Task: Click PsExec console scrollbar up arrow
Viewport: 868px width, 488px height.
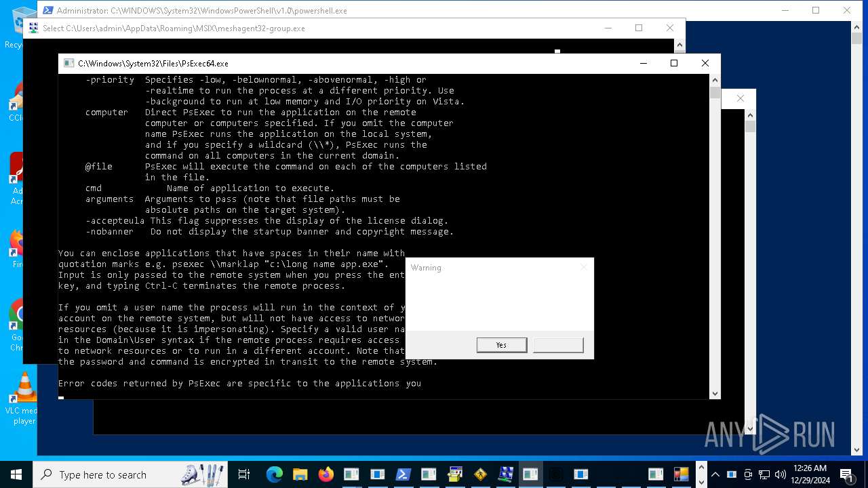Action: click(715, 79)
